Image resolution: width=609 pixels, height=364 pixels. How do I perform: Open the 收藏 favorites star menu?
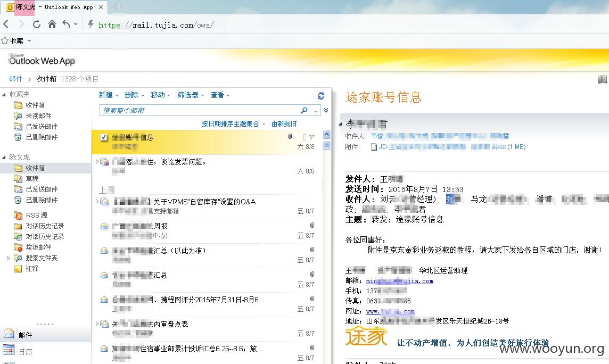click(x=16, y=41)
